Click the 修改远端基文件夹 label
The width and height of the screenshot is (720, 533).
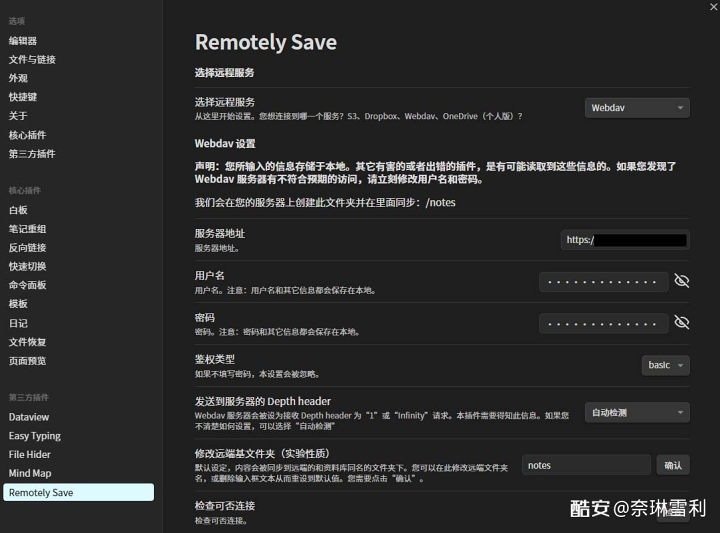coord(262,454)
